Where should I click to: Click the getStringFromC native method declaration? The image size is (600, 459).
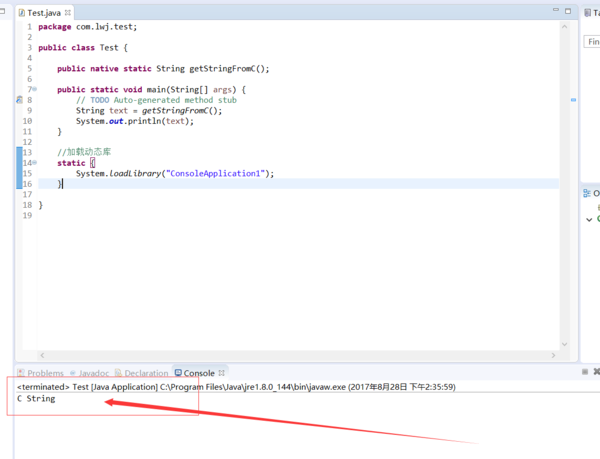(163, 68)
